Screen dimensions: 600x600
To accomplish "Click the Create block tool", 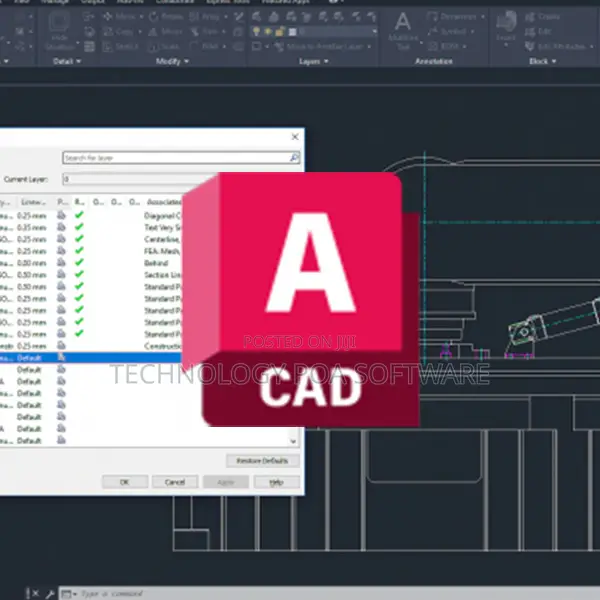I will click(542, 16).
